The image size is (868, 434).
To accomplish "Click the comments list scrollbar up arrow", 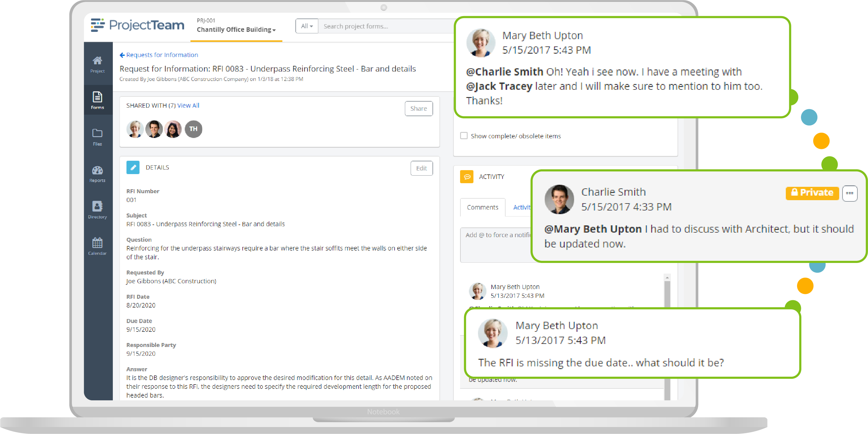I will click(667, 278).
